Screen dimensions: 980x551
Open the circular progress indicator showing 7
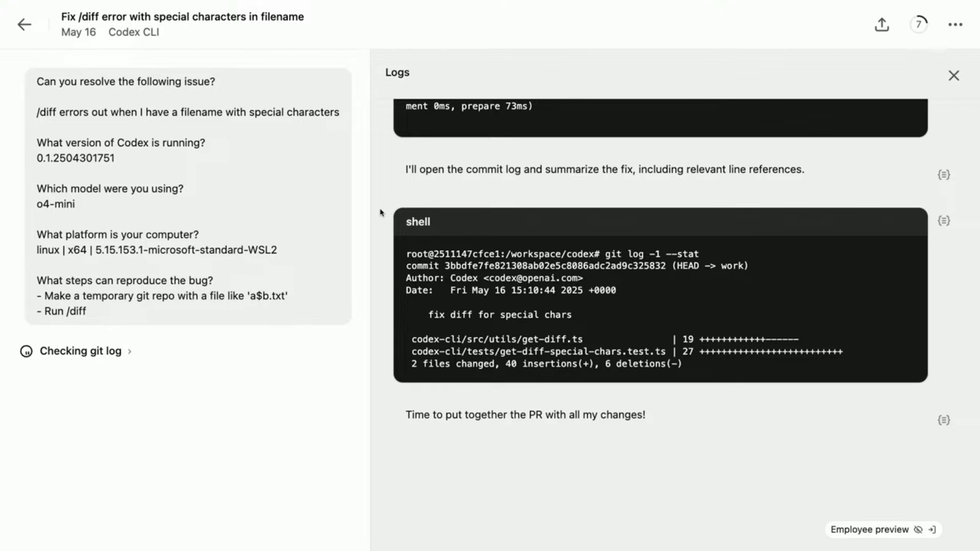(x=919, y=24)
